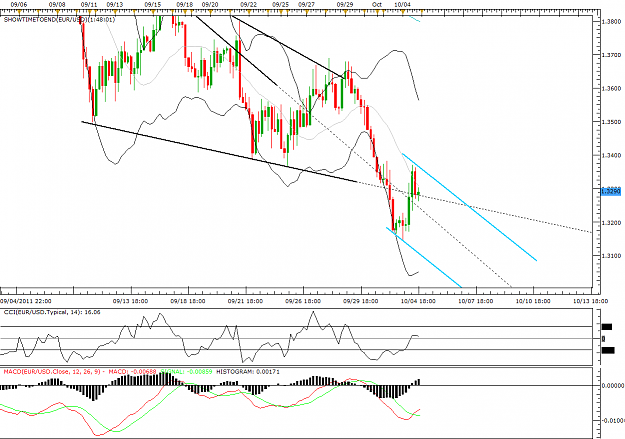
Task: Click the 09/21 18:00 time axis label
Action: tap(245, 301)
